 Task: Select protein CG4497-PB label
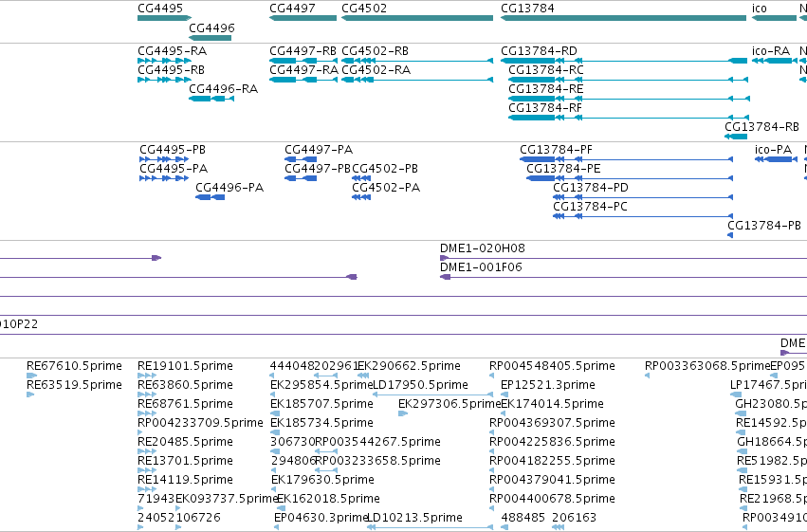point(318,169)
